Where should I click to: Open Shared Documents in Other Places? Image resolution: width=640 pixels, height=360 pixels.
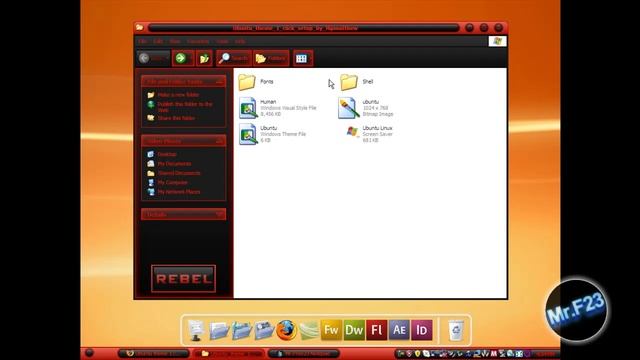179,173
